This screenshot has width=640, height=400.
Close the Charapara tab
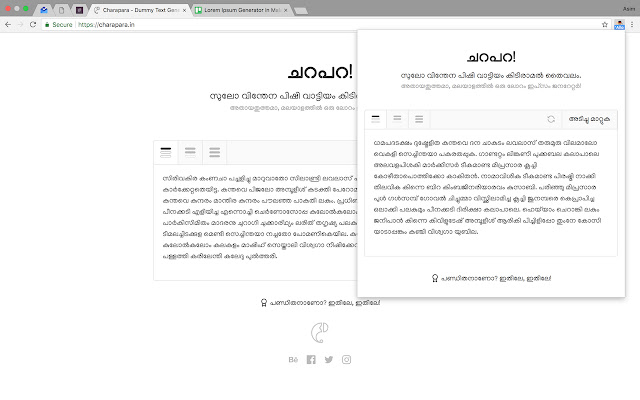184,10
